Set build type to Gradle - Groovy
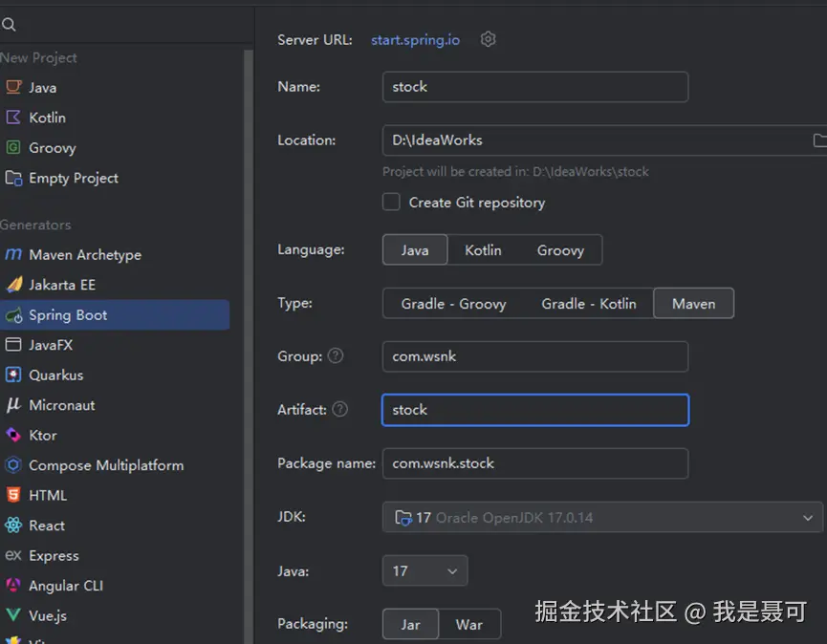Screen dimensions: 827x644 453,304
